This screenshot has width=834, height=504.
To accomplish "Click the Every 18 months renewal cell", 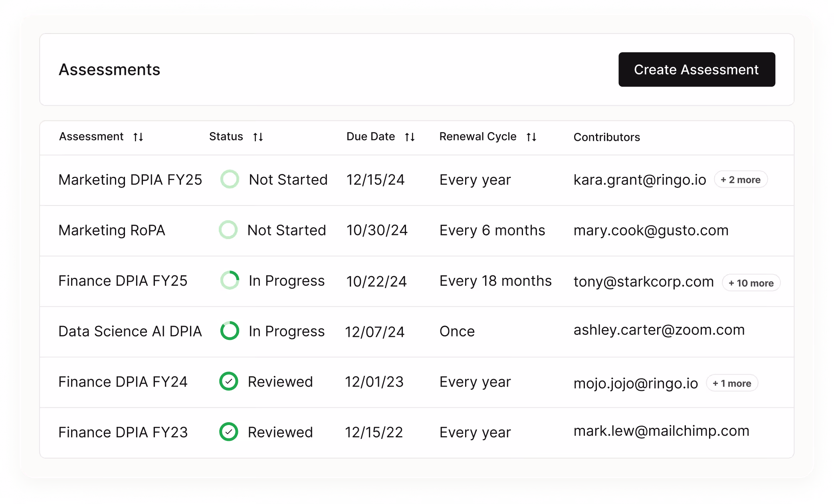I will [x=495, y=281].
